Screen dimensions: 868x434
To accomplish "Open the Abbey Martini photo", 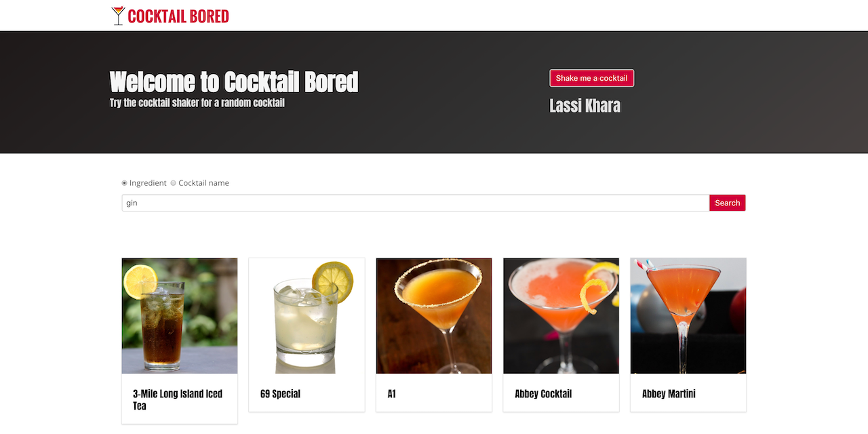I will (x=688, y=316).
